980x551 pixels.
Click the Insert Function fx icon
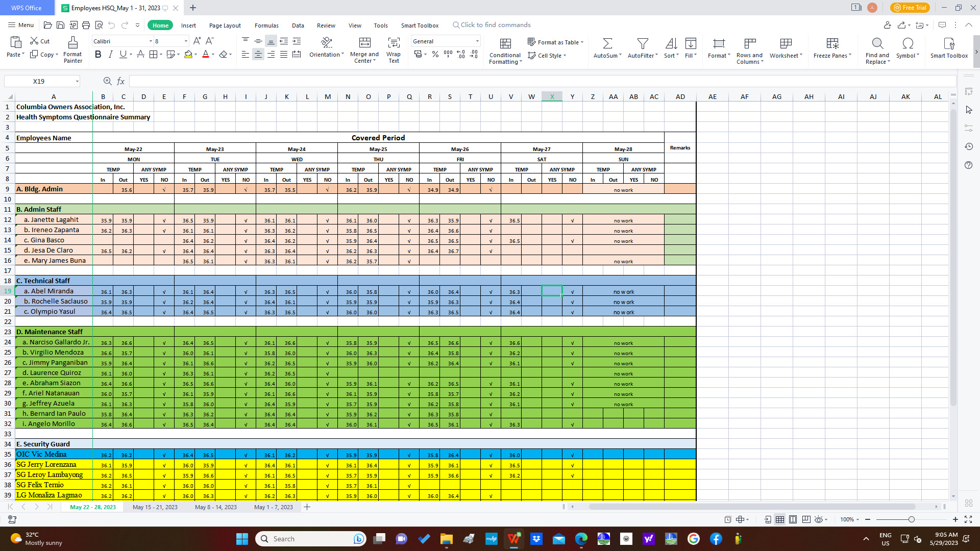tap(121, 81)
